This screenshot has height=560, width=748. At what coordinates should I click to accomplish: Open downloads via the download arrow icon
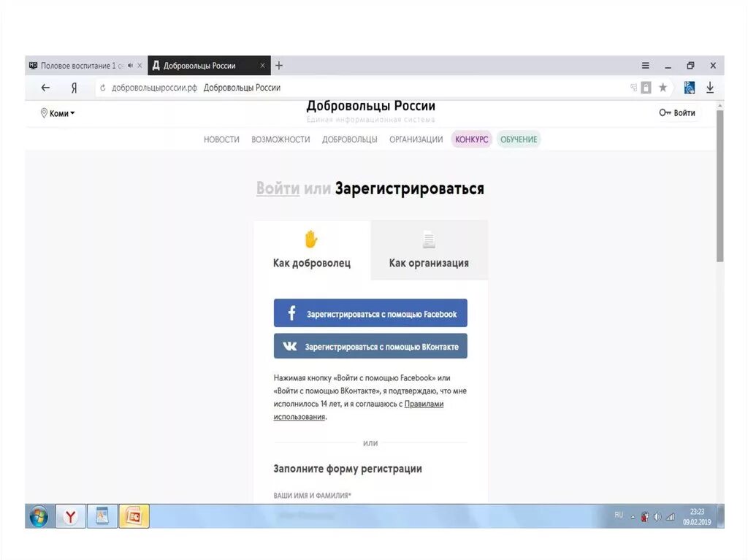[710, 88]
